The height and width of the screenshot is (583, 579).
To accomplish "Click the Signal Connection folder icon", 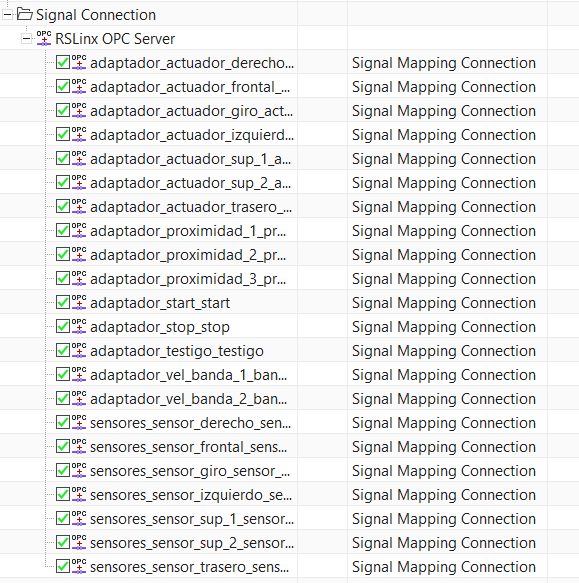I will pos(25,15).
